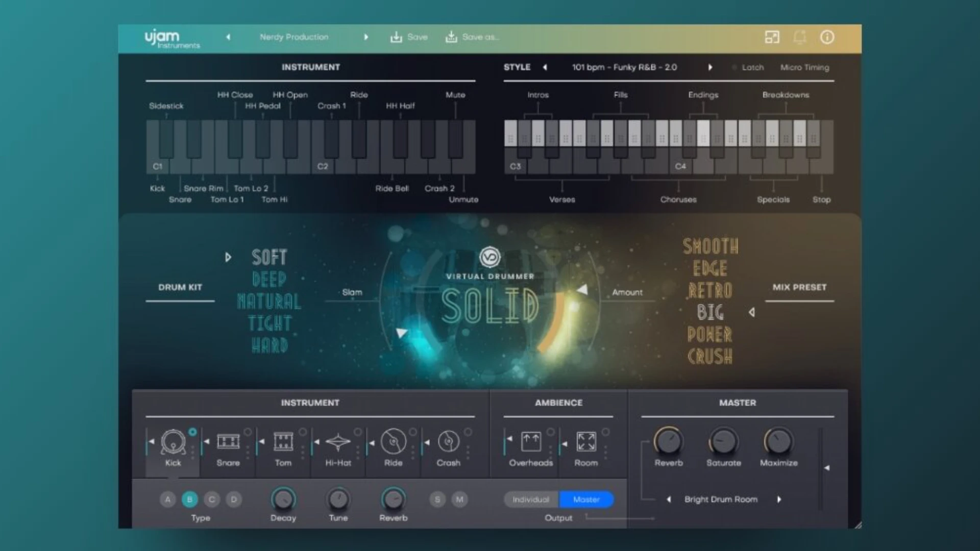Screen dimensions: 980x551
Task: Open the notifications bell icon
Action: click(800, 37)
